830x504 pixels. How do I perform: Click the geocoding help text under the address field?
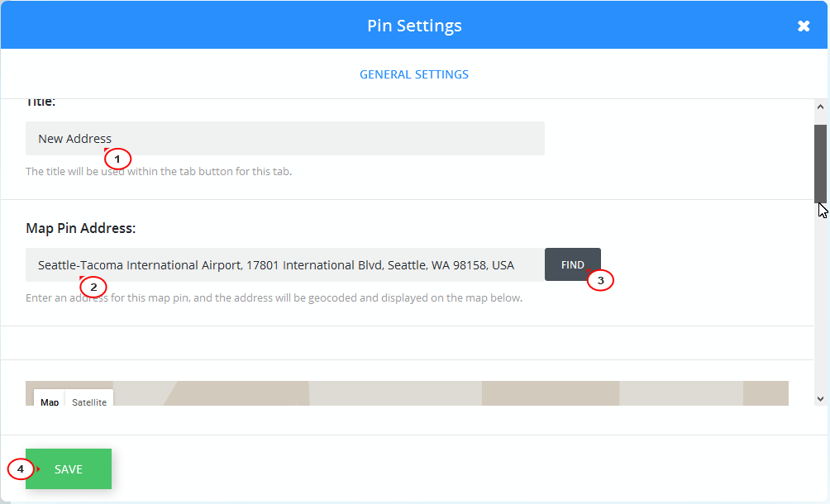pos(274,297)
